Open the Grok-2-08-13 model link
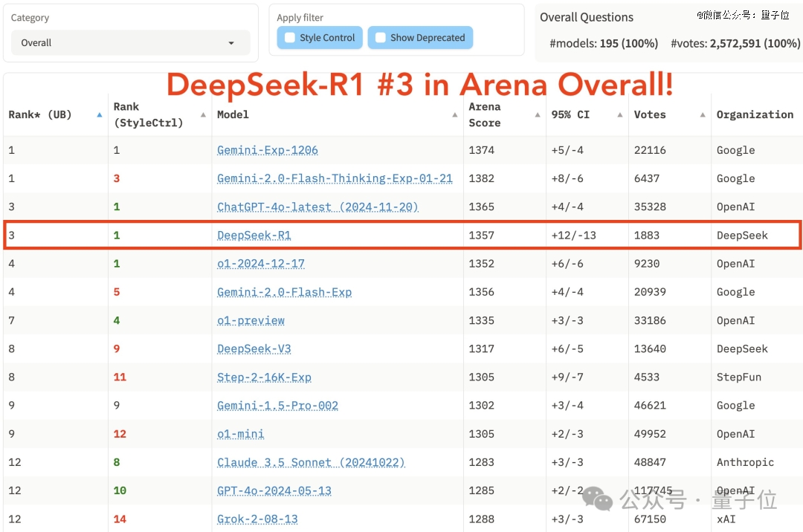803x532 pixels. (257, 519)
